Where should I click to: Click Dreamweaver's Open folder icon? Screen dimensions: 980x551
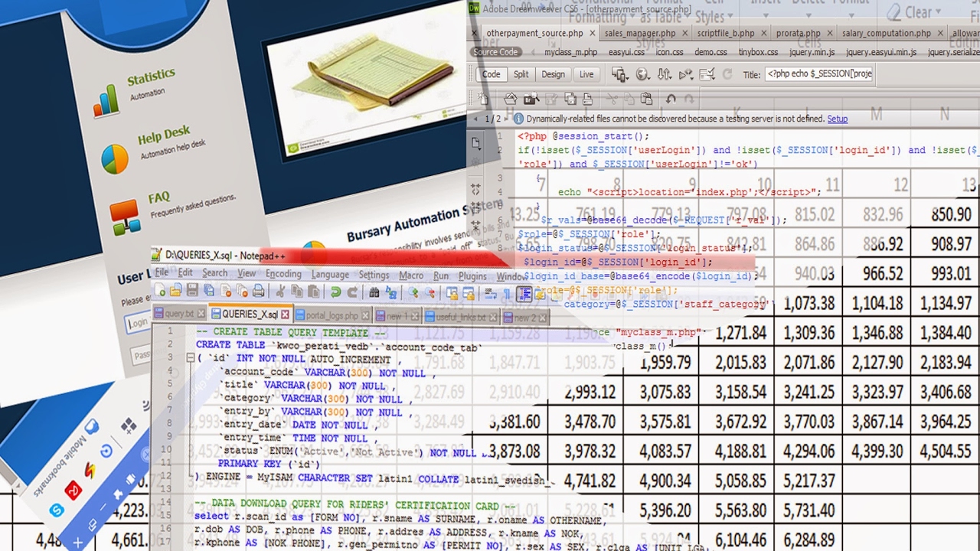(511, 99)
